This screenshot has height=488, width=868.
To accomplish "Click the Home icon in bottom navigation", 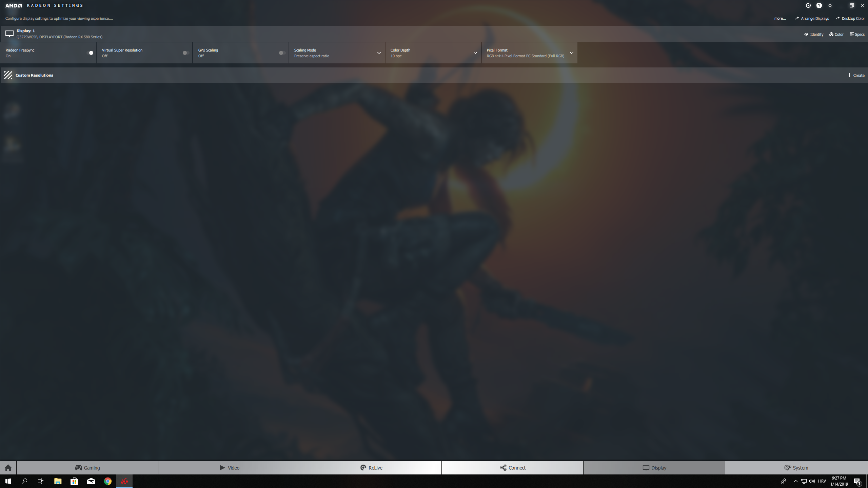I will click(8, 468).
